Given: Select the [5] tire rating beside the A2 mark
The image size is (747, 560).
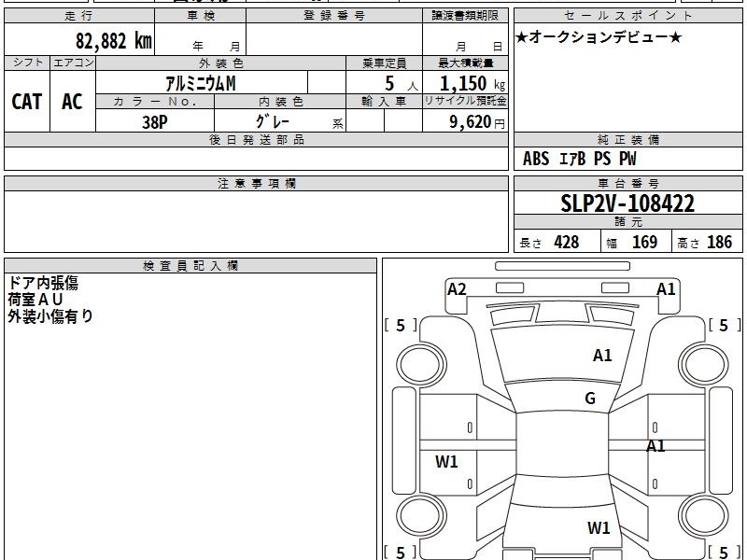Looking at the screenshot, I should (401, 325).
